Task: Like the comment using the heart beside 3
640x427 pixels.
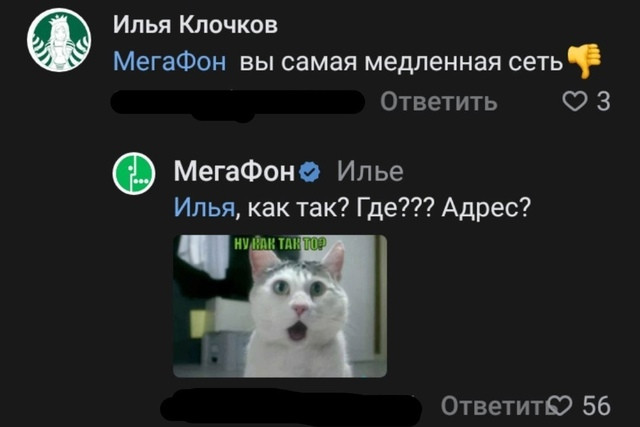Action: [574, 101]
